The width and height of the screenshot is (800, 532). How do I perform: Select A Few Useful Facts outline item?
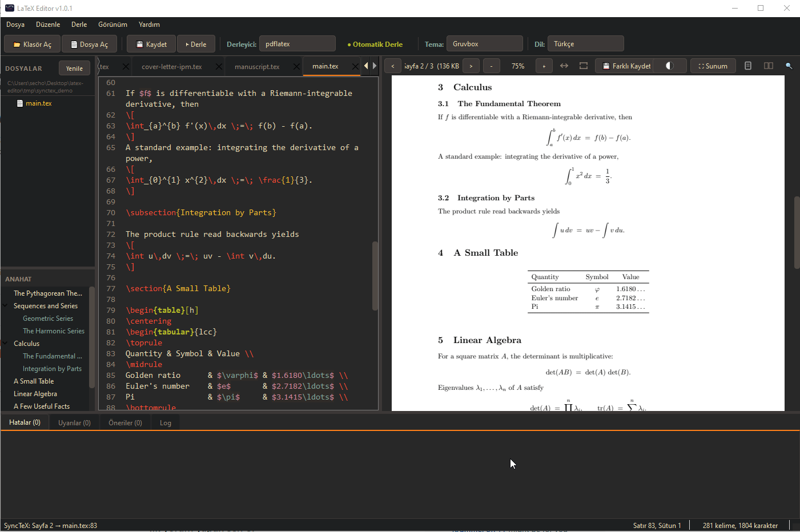[x=42, y=406]
